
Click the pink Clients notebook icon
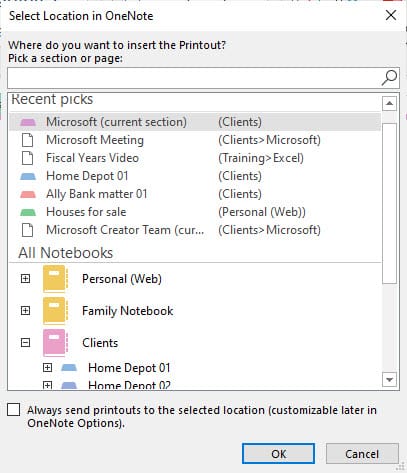point(55,343)
